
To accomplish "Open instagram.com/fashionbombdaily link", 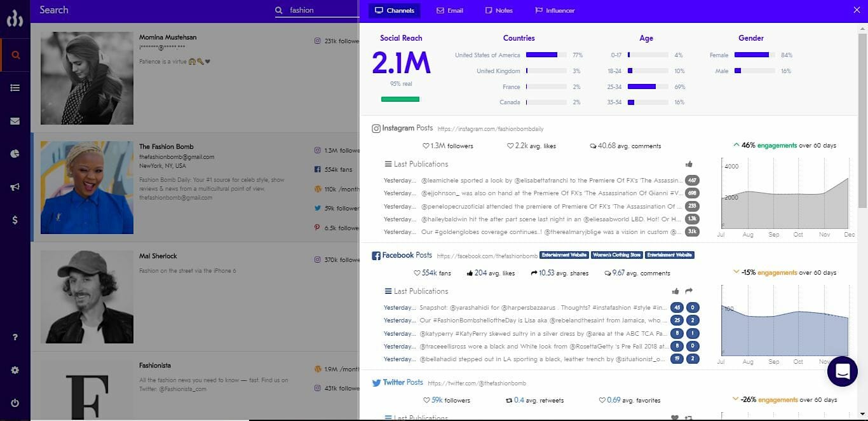I will (491, 129).
